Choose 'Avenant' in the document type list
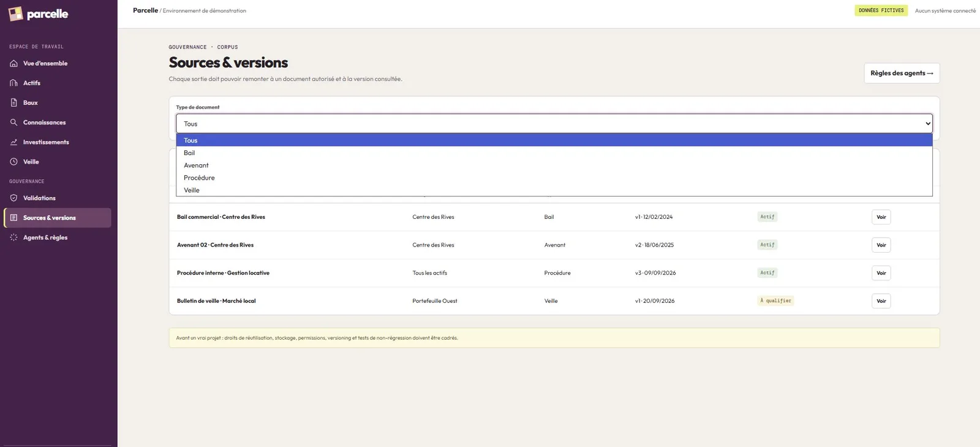The width and height of the screenshot is (980, 447). point(554,166)
